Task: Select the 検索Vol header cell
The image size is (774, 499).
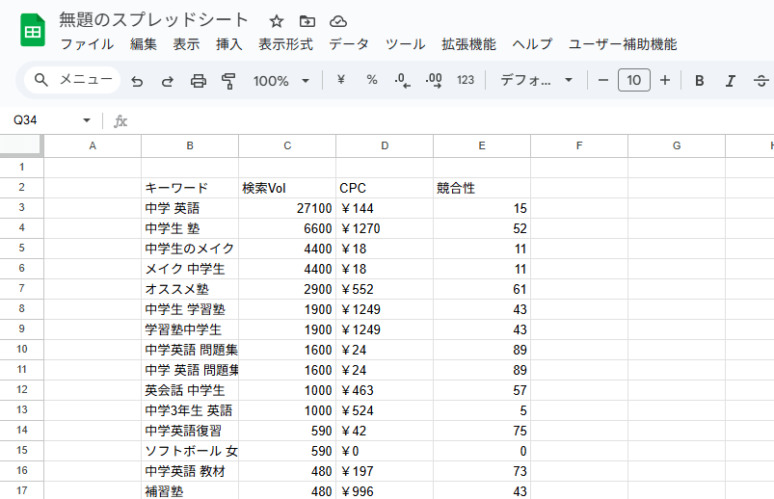Action: click(x=287, y=188)
